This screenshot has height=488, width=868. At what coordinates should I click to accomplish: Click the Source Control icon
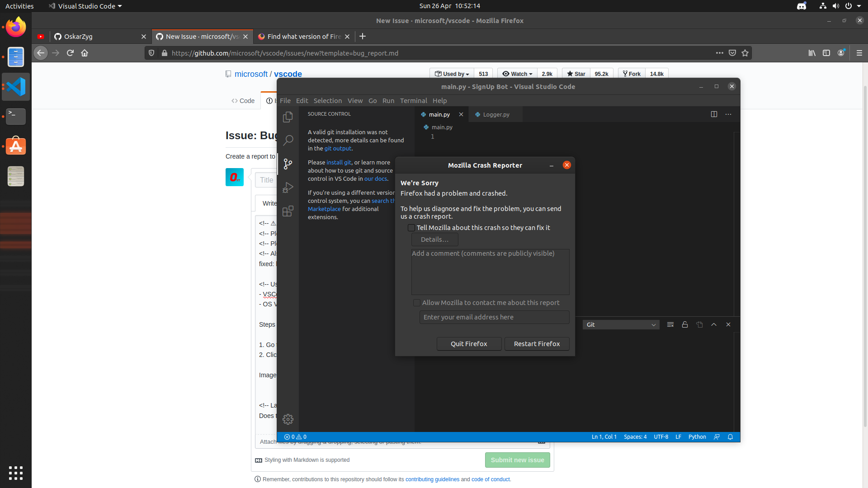288,164
